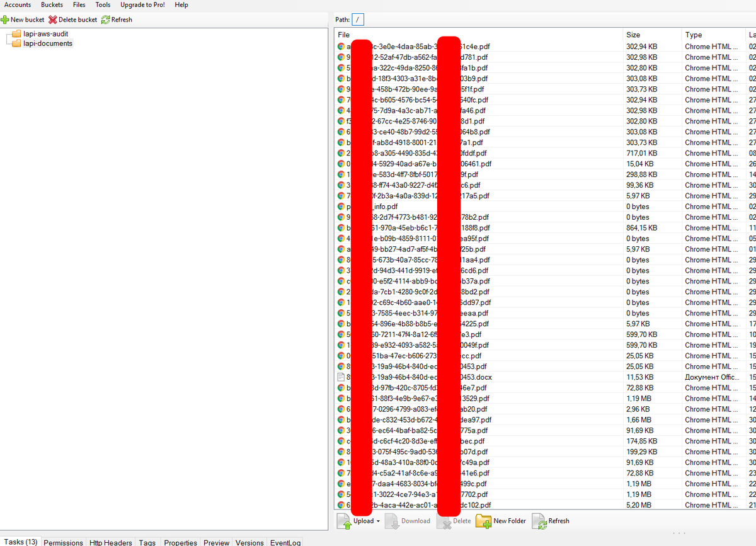Switch to the EventLog tab

285,542
